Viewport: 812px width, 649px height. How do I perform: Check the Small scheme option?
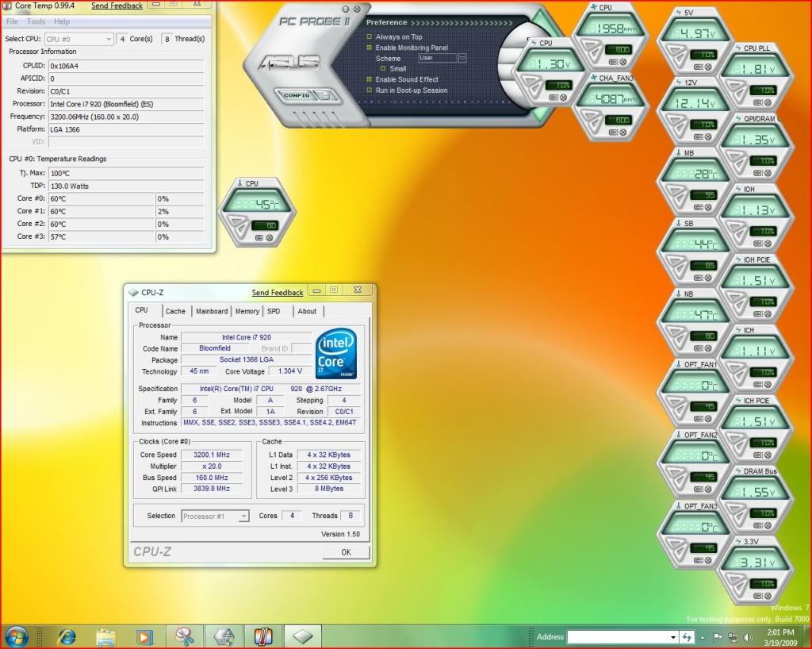pos(383,68)
